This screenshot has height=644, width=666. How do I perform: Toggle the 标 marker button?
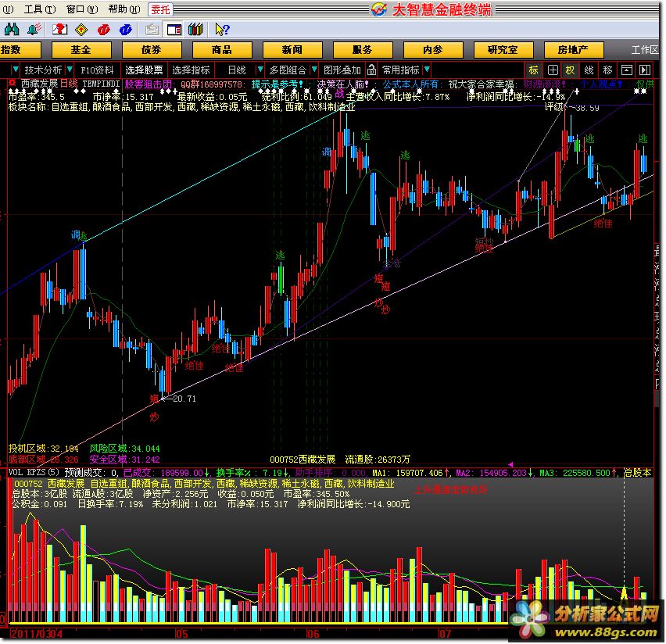click(533, 70)
